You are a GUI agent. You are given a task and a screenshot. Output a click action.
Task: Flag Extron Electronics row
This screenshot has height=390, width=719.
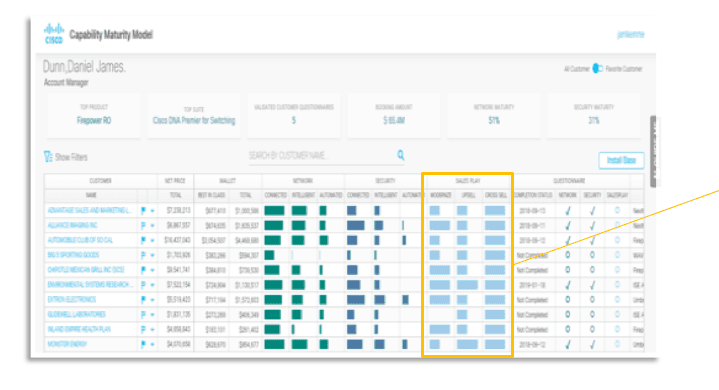click(x=143, y=300)
